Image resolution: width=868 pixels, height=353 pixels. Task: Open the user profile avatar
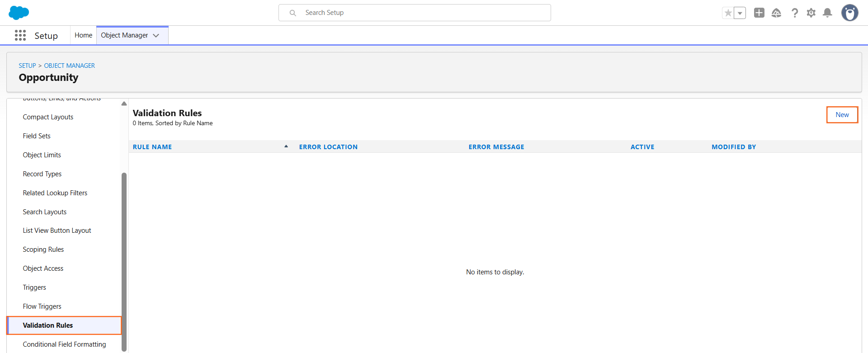point(849,13)
